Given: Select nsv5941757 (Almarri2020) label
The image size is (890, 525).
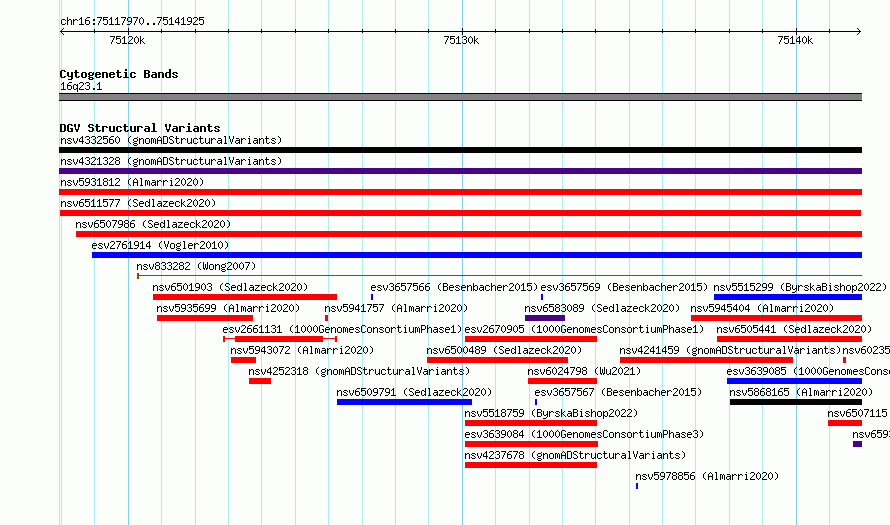Looking at the screenshot, I should pyautogui.click(x=396, y=308).
